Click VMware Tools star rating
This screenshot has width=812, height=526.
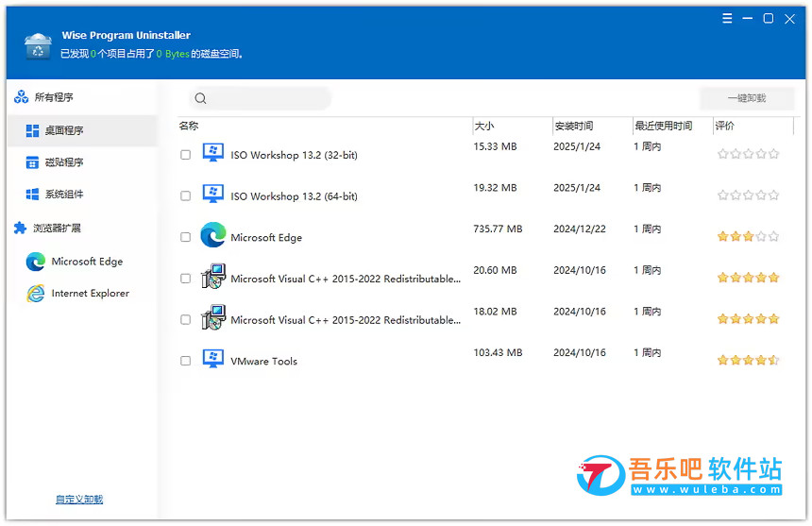(748, 361)
